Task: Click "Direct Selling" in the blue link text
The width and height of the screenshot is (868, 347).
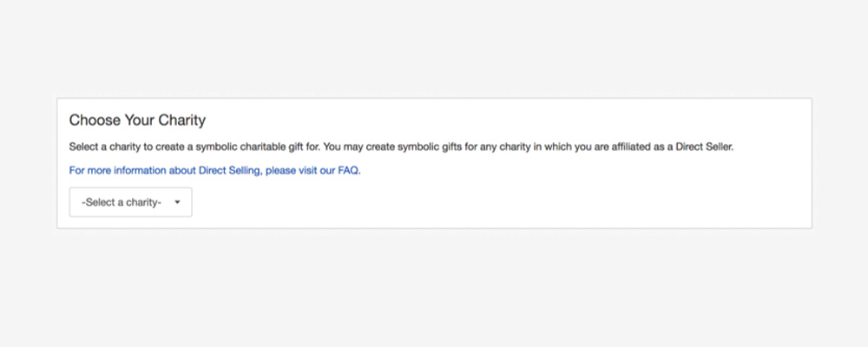Action: click(x=229, y=170)
